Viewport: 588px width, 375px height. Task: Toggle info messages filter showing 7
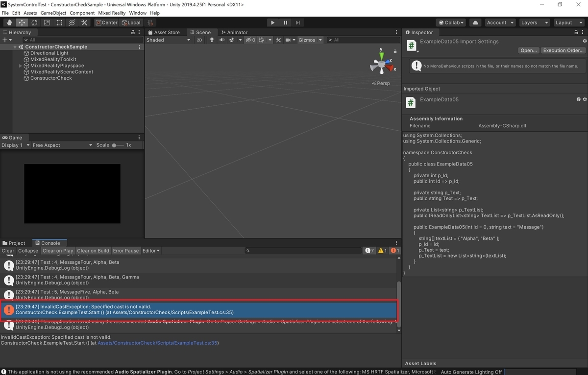pyautogui.click(x=370, y=251)
